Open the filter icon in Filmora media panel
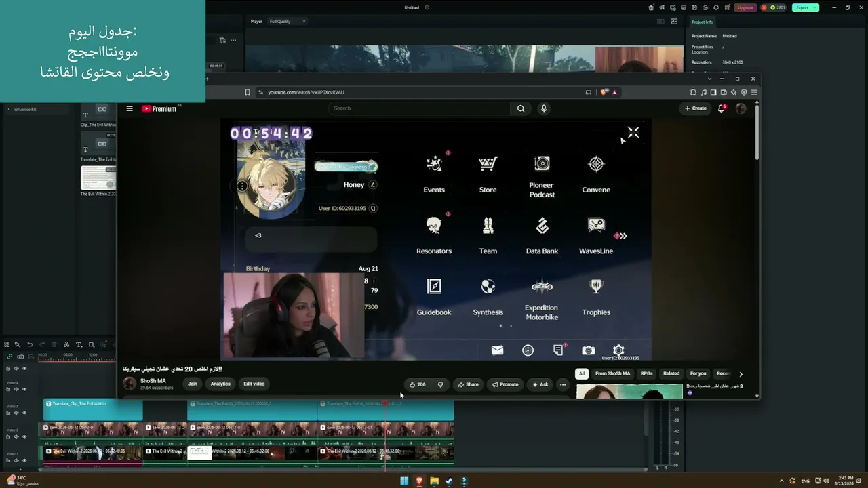 coord(222,40)
